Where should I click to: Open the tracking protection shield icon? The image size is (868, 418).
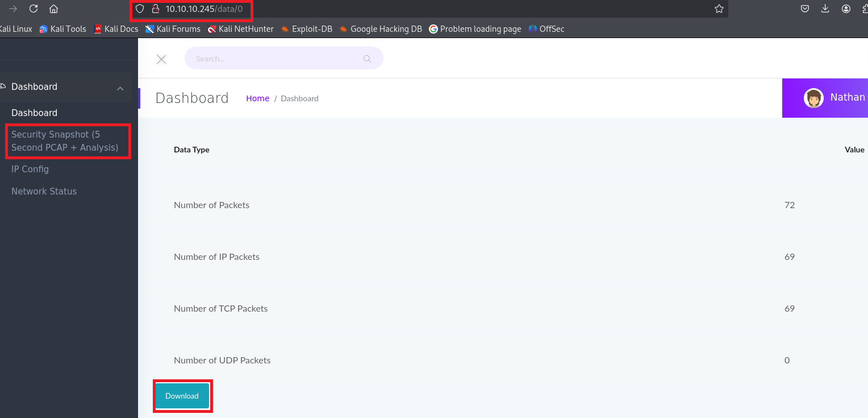pyautogui.click(x=140, y=9)
